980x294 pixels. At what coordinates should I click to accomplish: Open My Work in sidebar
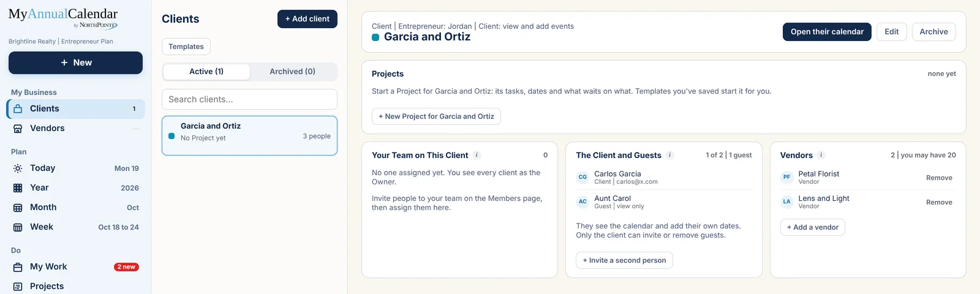pos(77,267)
